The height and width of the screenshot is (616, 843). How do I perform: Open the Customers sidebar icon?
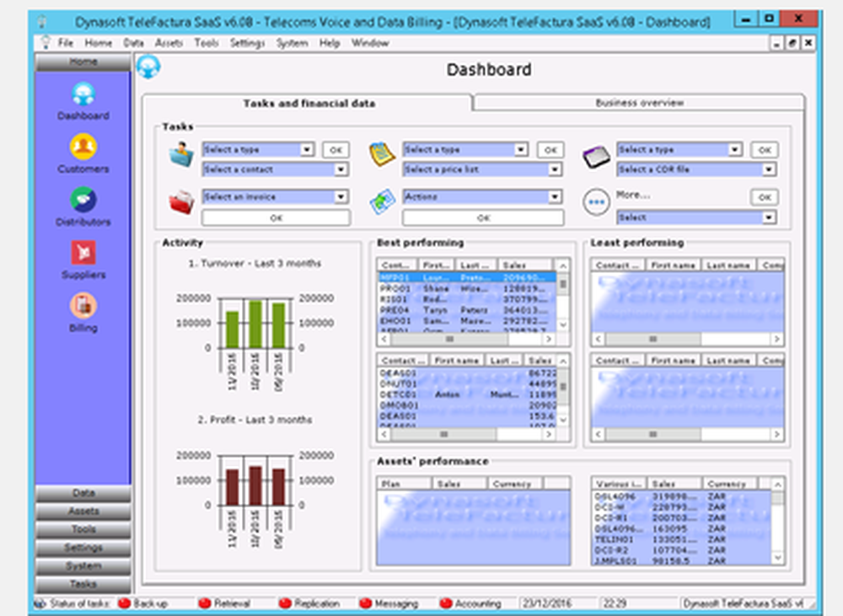tap(83, 147)
